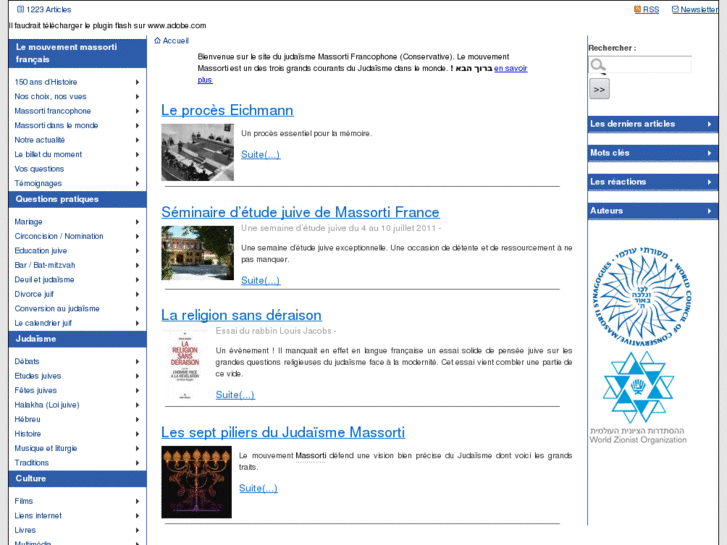The width and height of the screenshot is (727, 545).
Task: Open La Religion sans déraison book cover
Action: 185,365
